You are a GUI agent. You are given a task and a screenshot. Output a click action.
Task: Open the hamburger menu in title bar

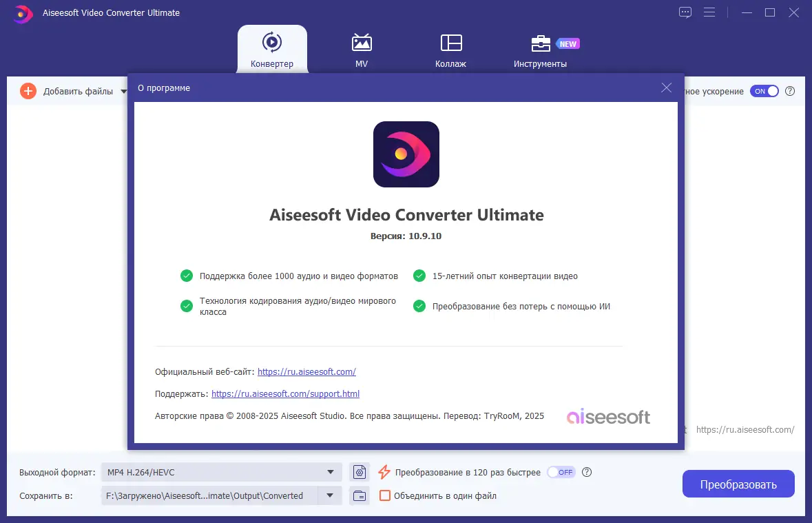point(709,12)
